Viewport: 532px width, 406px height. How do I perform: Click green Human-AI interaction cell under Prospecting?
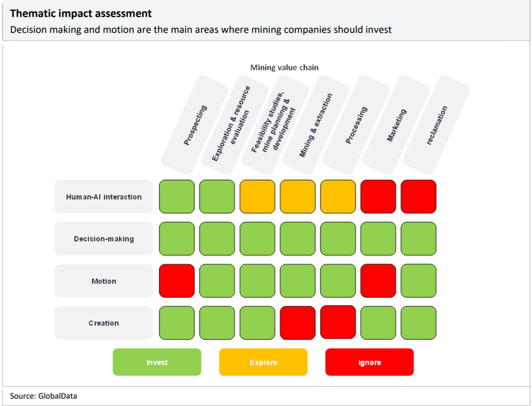[x=177, y=197]
